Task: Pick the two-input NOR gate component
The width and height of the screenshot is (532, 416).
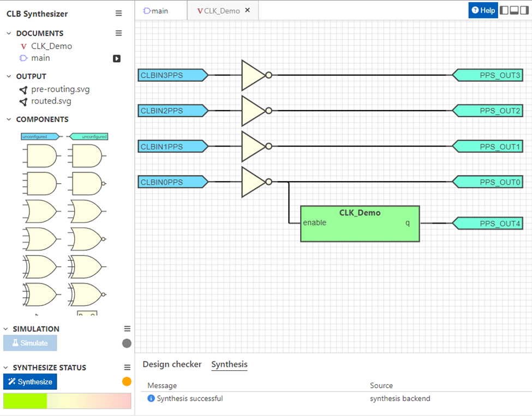Action: tap(87, 239)
